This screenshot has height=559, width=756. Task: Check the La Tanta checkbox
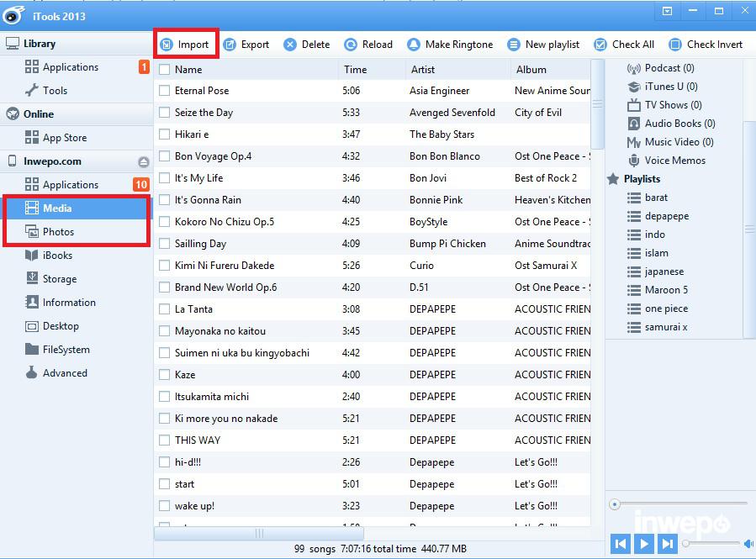tap(165, 309)
